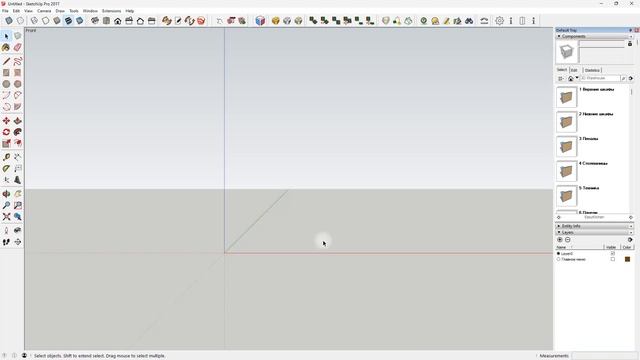Select the Scale tool

(x=6, y=143)
